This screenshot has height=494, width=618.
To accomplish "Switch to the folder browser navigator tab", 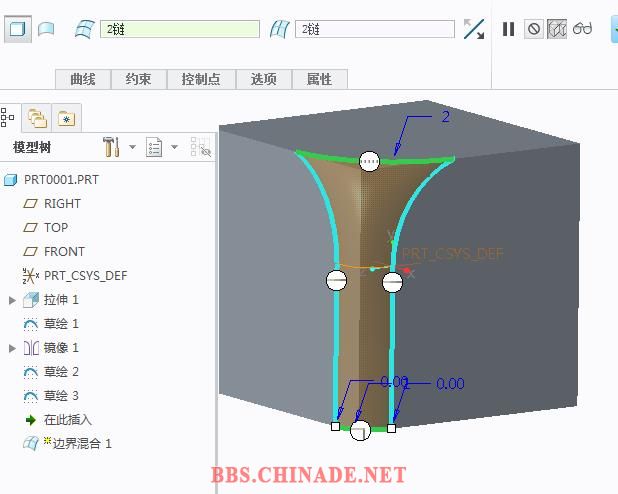I will coord(36,118).
